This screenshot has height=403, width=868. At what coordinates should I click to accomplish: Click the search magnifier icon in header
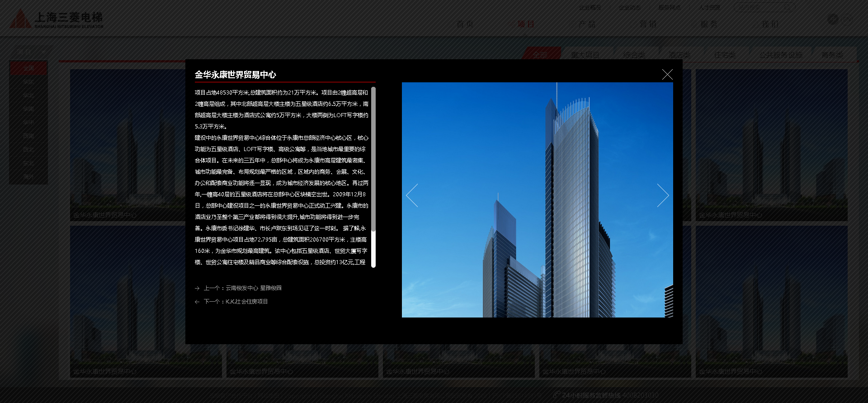click(x=787, y=7)
